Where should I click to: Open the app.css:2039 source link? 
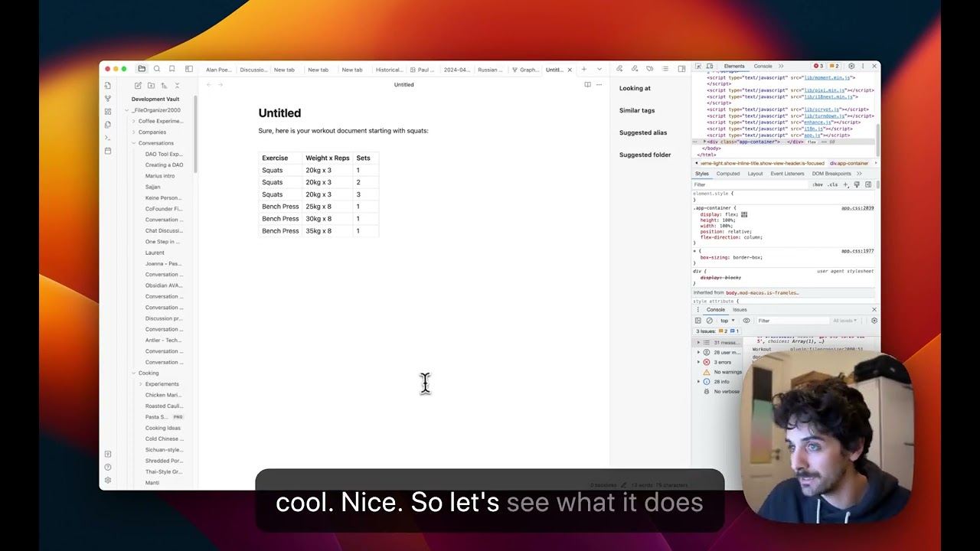click(x=857, y=208)
